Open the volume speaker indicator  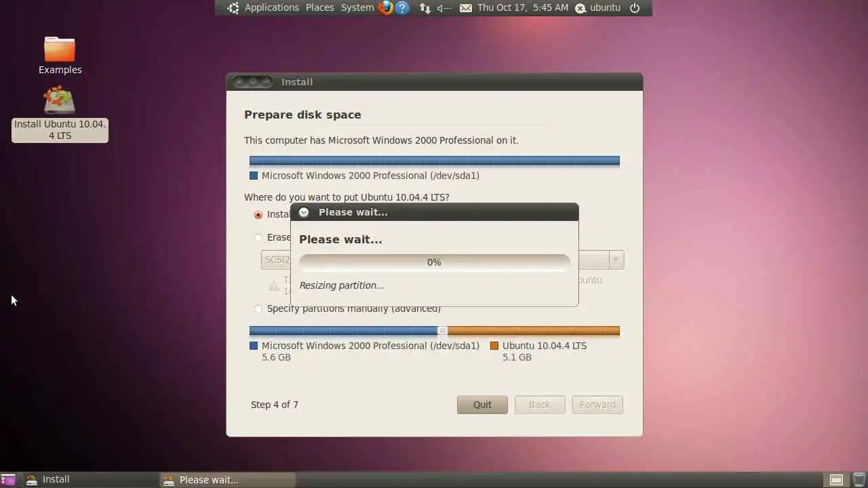click(x=444, y=8)
